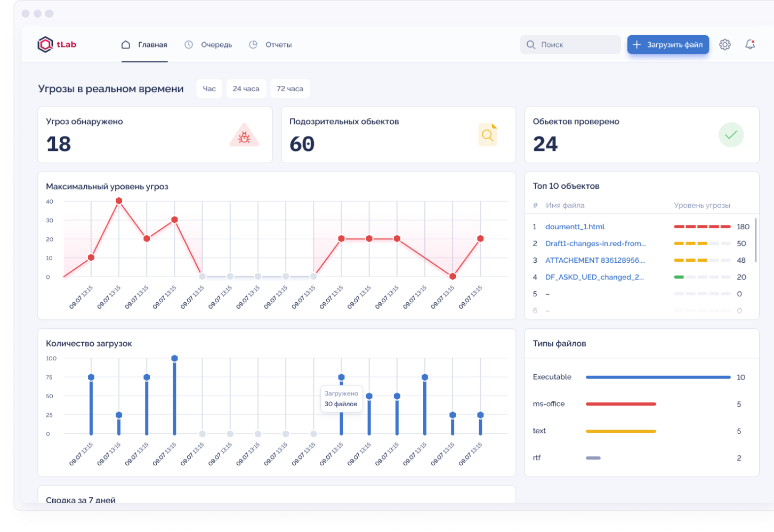Click the suspicious objects magnifier file icon

click(x=487, y=135)
